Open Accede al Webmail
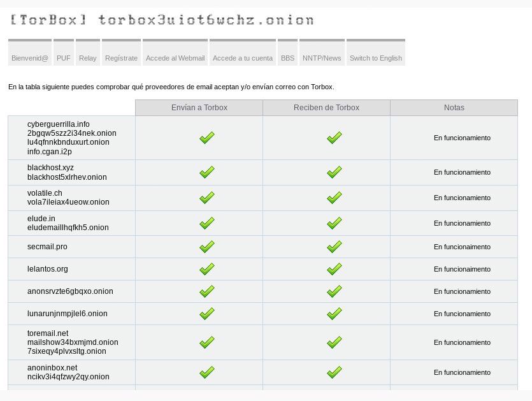The width and height of the screenshot is (532, 401). 175,58
